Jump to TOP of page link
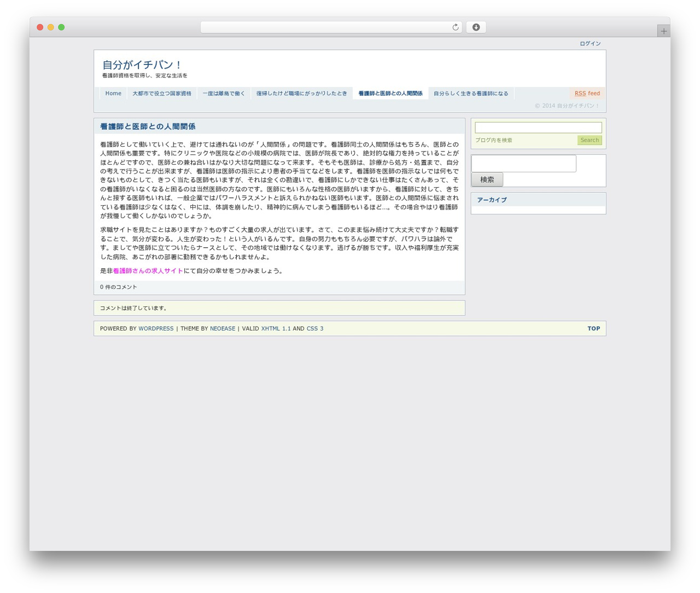This screenshot has width=700, height=593. 594,329
